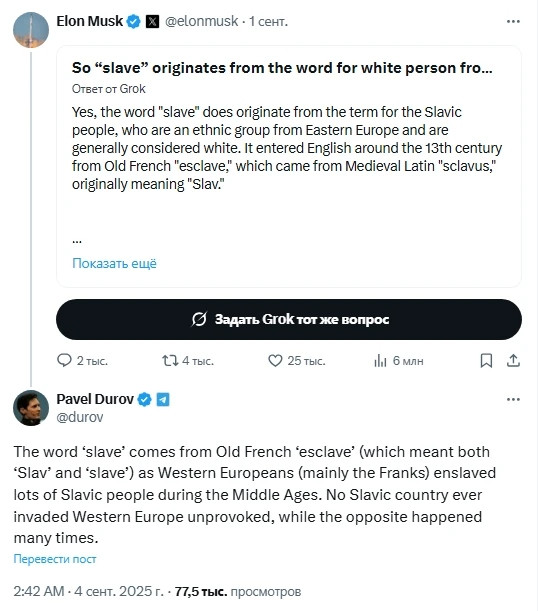Open Elon Musk's profile avatar
This screenshot has height=611, width=538.
click(31, 30)
